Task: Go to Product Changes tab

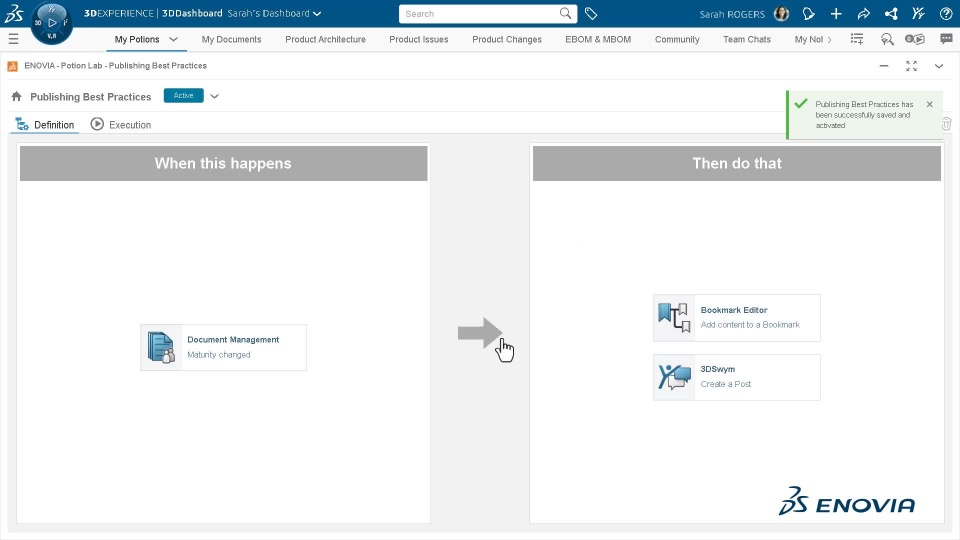Action: pyautogui.click(x=507, y=39)
